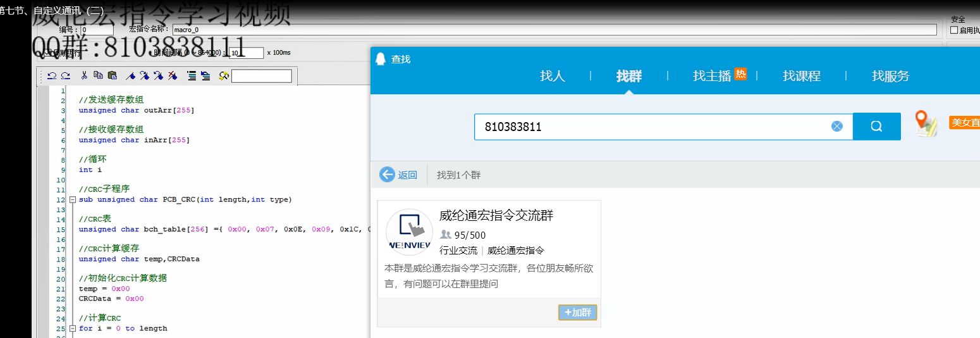
Task: Clear all bookmarks with red-crossed flag icon
Action: pyautogui.click(x=173, y=76)
